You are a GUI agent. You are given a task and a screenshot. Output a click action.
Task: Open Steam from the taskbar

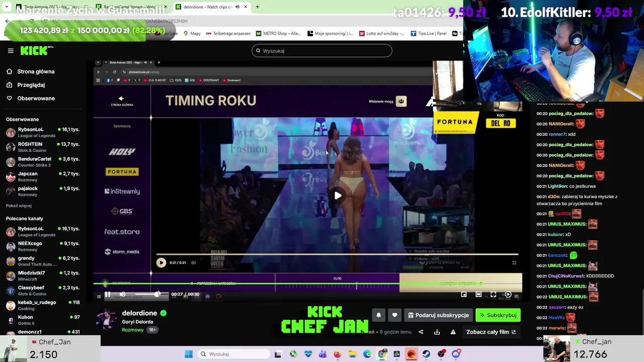(x=426, y=354)
